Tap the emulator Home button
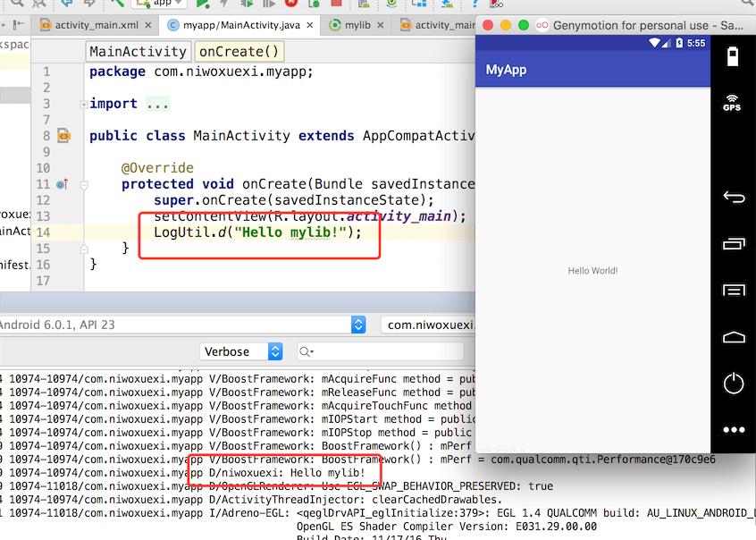The width and height of the screenshot is (756, 540). click(x=734, y=337)
